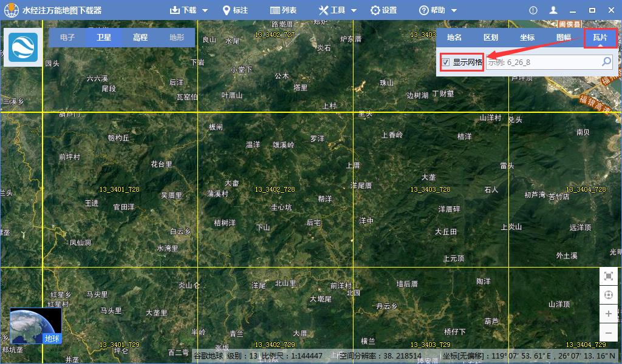Click the user account icon in titlebar
Image resolution: width=622 pixels, height=364 pixels.
pos(552,10)
